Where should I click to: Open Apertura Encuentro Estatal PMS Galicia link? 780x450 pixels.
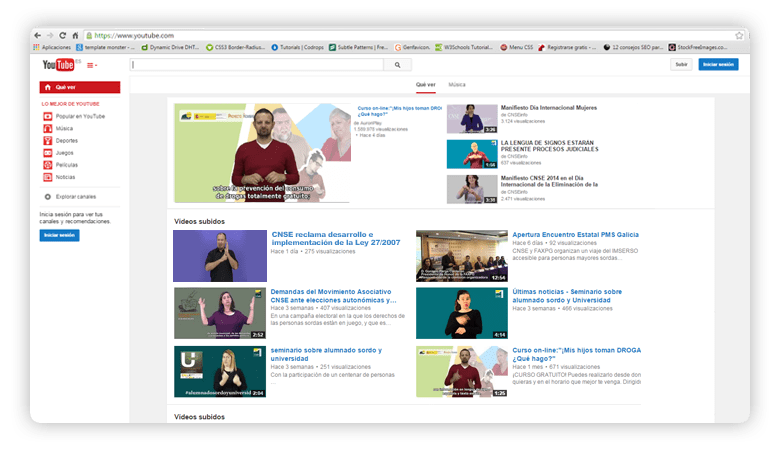click(x=576, y=235)
